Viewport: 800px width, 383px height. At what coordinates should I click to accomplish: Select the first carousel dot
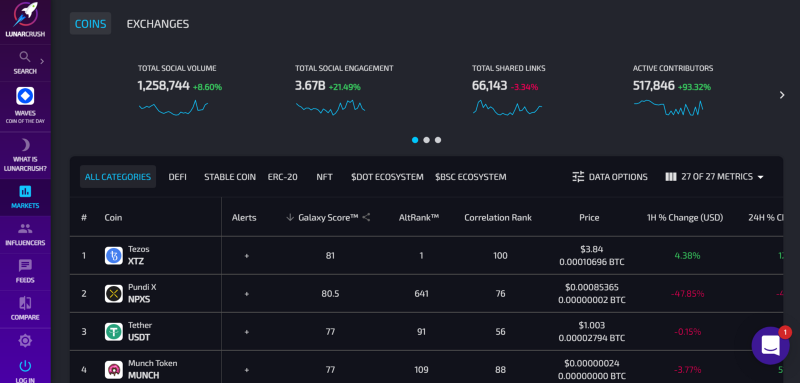tap(415, 140)
